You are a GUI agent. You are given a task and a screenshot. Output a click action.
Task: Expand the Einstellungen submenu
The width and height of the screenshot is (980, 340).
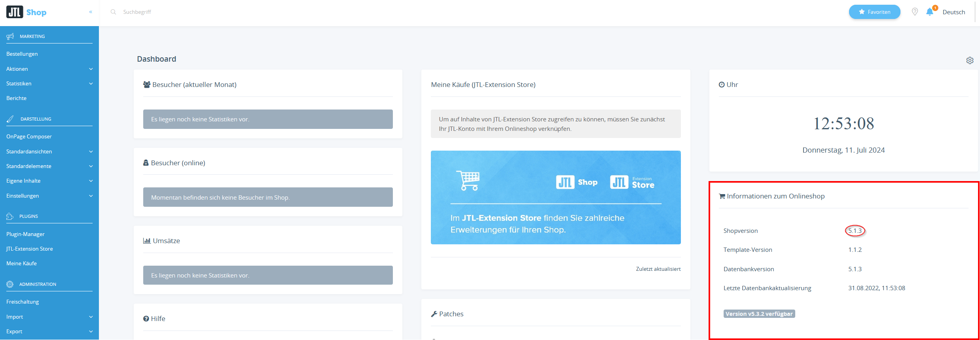[x=91, y=196]
